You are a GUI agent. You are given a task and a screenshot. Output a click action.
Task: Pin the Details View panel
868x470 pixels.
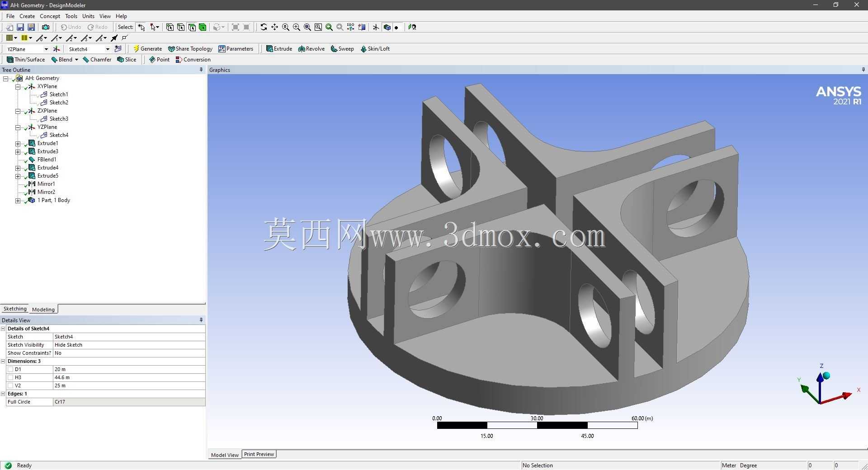pos(201,320)
